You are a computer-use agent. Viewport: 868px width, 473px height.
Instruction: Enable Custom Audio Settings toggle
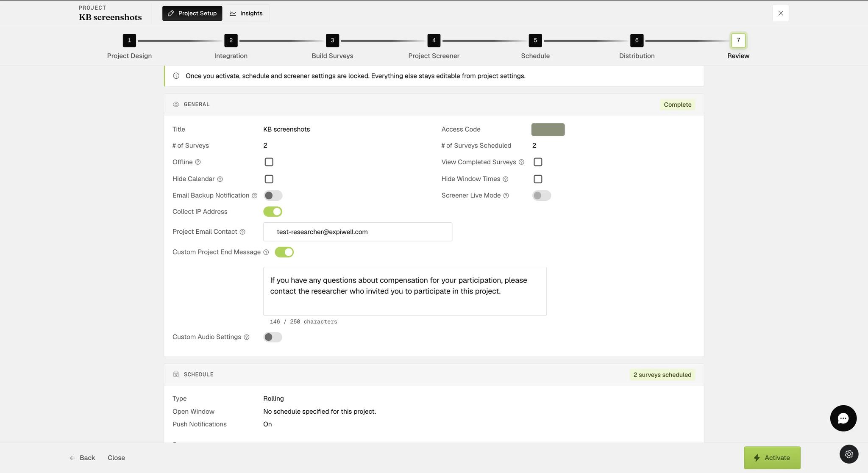pyautogui.click(x=273, y=337)
